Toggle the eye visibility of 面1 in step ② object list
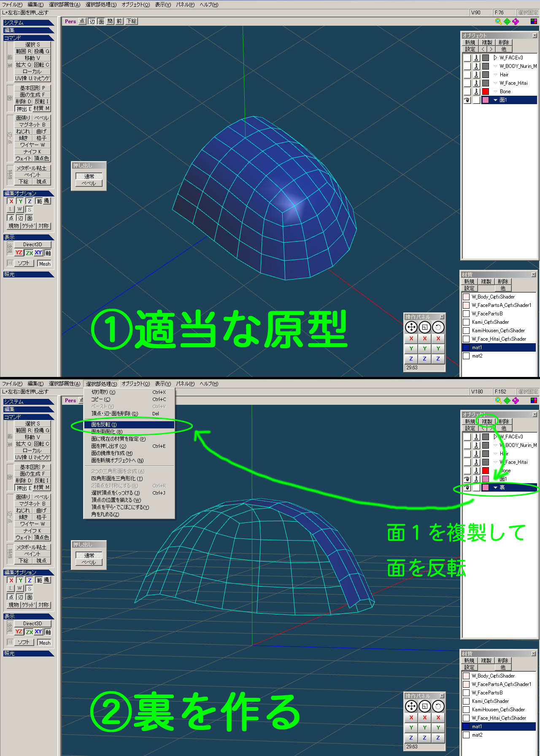 (x=467, y=479)
